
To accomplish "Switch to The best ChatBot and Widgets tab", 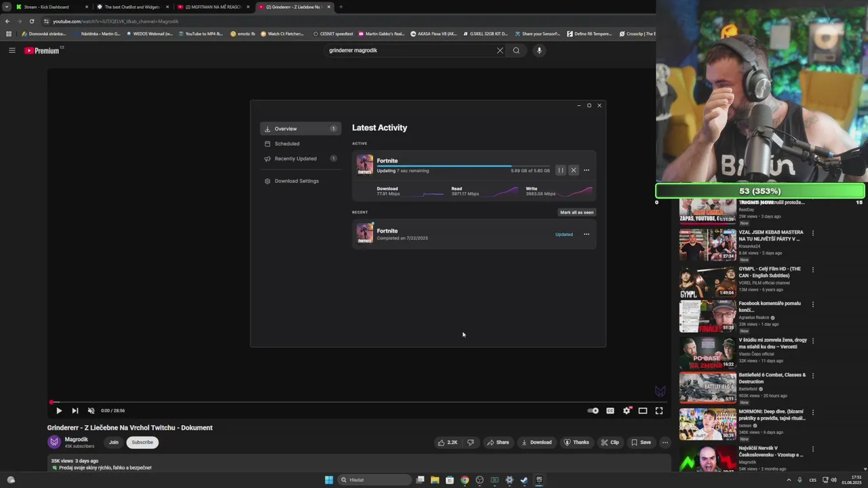I will pyautogui.click(x=132, y=7).
